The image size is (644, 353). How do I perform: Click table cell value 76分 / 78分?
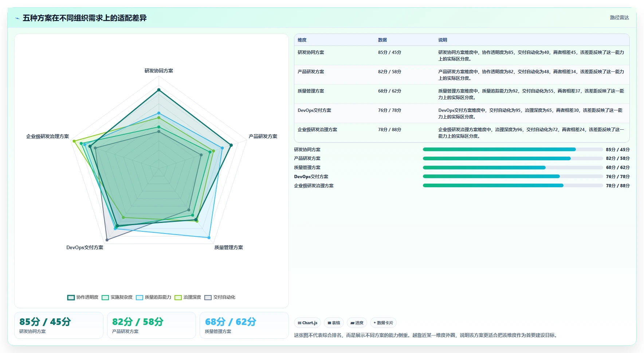(389, 110)
